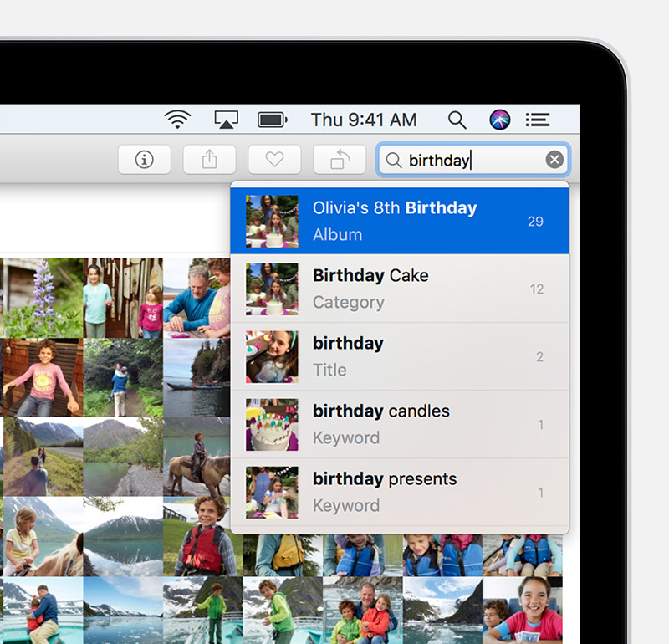Open the AirPlay display menu
669x644 pixels.
(226, 120)
